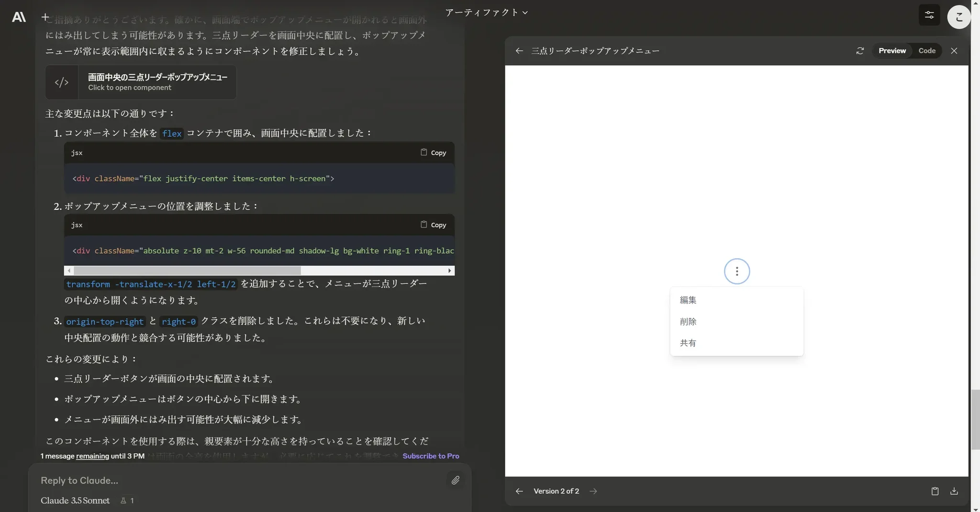This screenshot has height=512, width=980.
Task: Click the user profile avatar
Action: point(958,17)
